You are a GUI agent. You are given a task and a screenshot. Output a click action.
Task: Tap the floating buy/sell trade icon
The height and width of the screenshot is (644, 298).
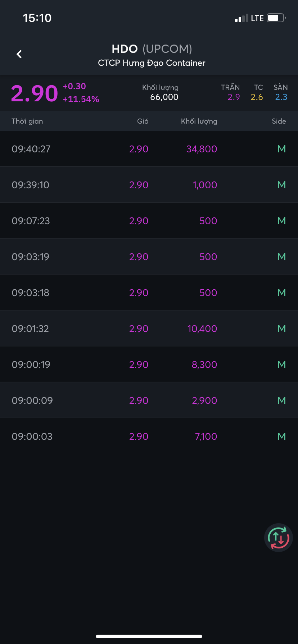click(x=278, y=538)
